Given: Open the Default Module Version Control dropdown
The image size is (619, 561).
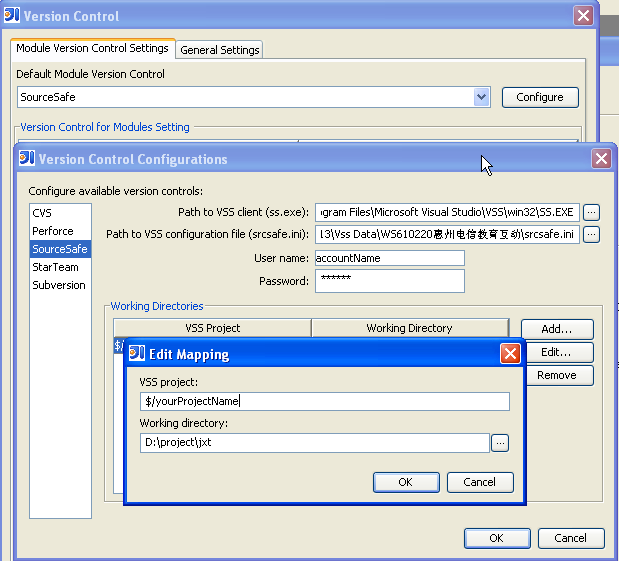Looking at the screenshot, I should pos(481,97).
